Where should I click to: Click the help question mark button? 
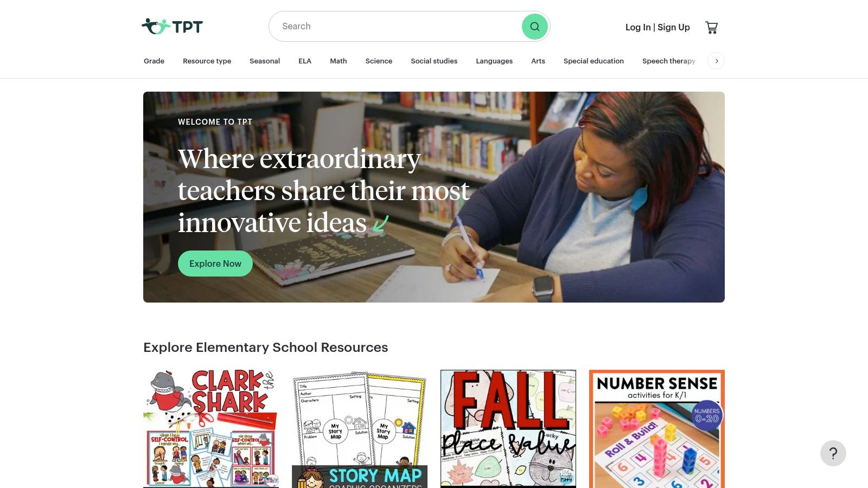coord(833,453)
